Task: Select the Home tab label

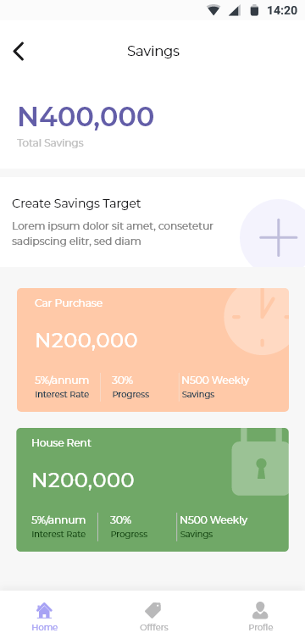Action: tap(45, 627)
